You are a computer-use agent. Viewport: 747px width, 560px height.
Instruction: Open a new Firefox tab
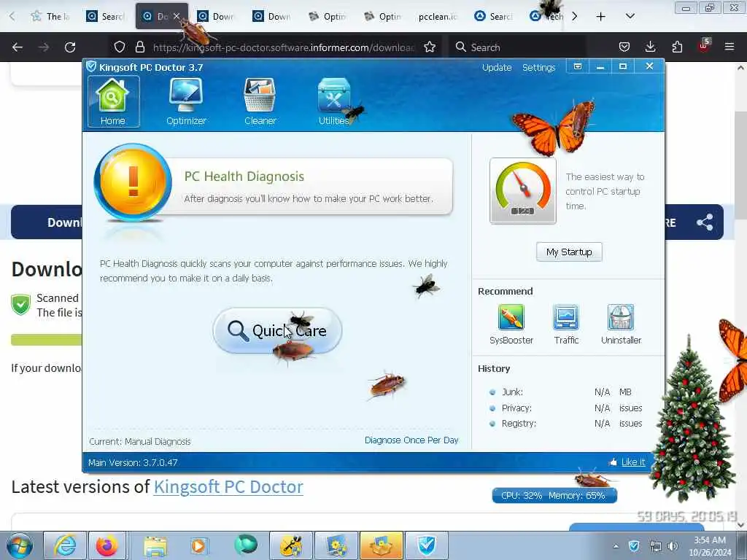(601, 17)
